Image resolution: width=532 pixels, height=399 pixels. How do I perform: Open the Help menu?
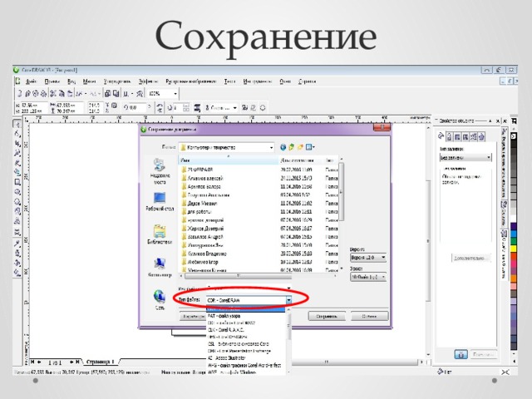tap(307, 81)
